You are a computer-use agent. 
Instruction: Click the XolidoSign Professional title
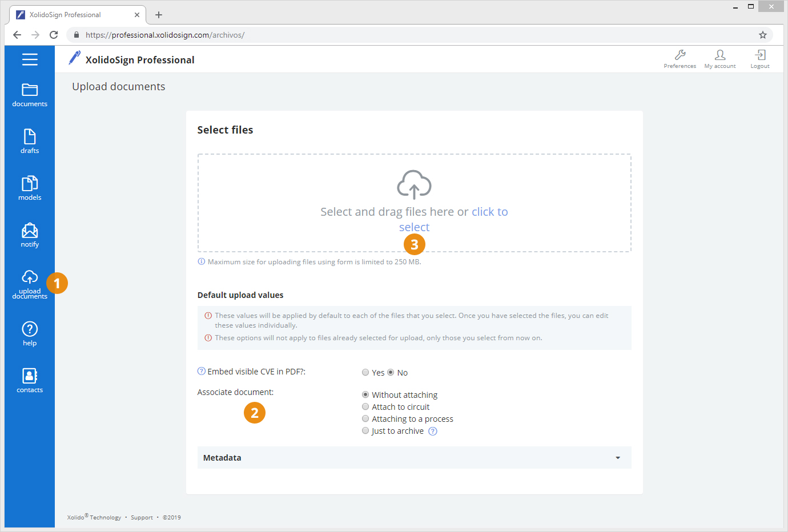point(140,60)
